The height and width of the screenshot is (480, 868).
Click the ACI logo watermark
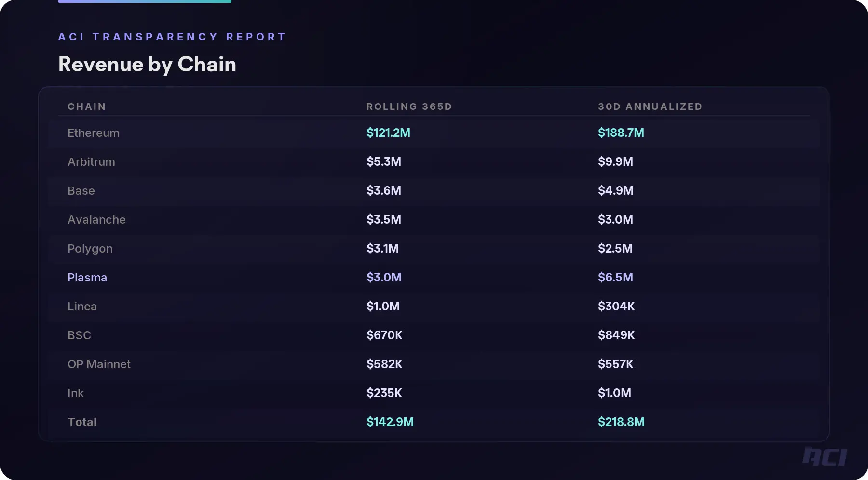click(x=825, y=456)
